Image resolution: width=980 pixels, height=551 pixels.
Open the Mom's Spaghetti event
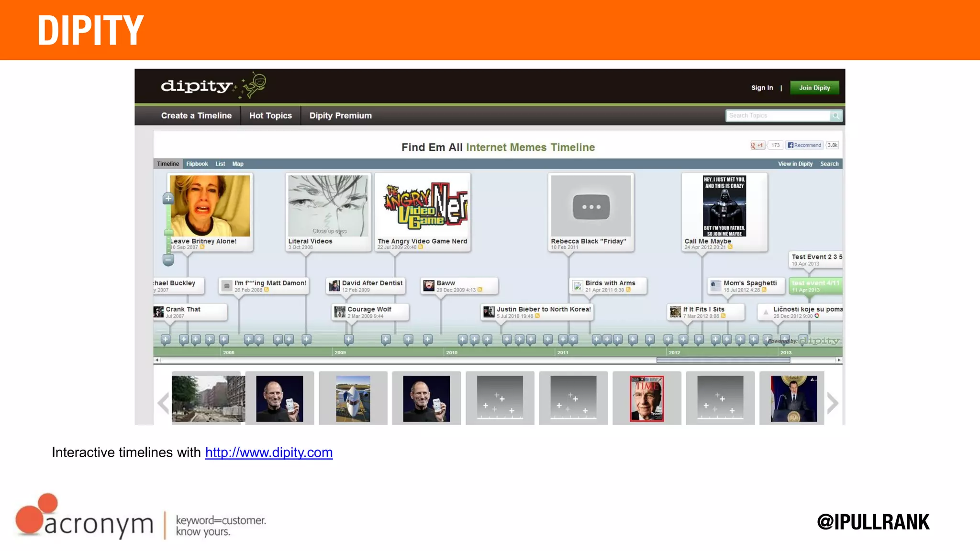(x=746, y=286)
